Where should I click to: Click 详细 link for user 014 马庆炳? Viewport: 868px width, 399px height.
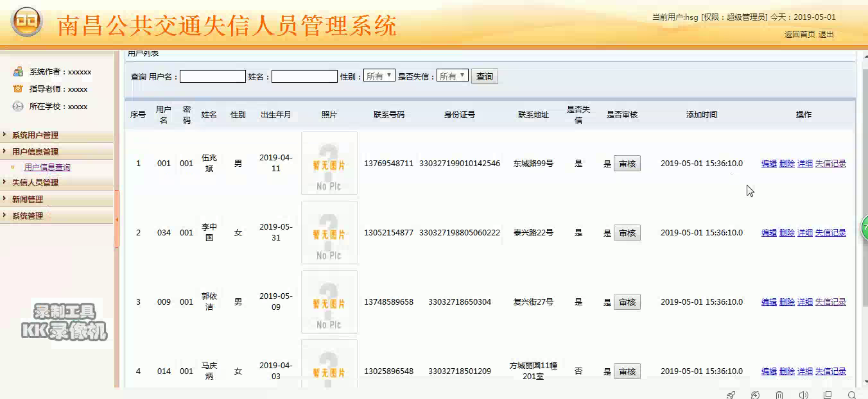tap(805, 371)
